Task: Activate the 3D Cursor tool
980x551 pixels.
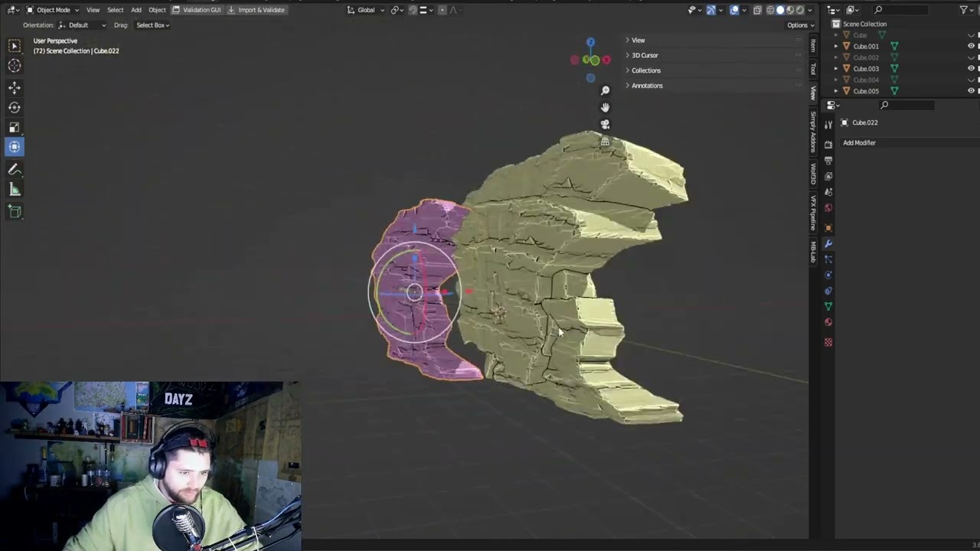Action: point(15,66)
